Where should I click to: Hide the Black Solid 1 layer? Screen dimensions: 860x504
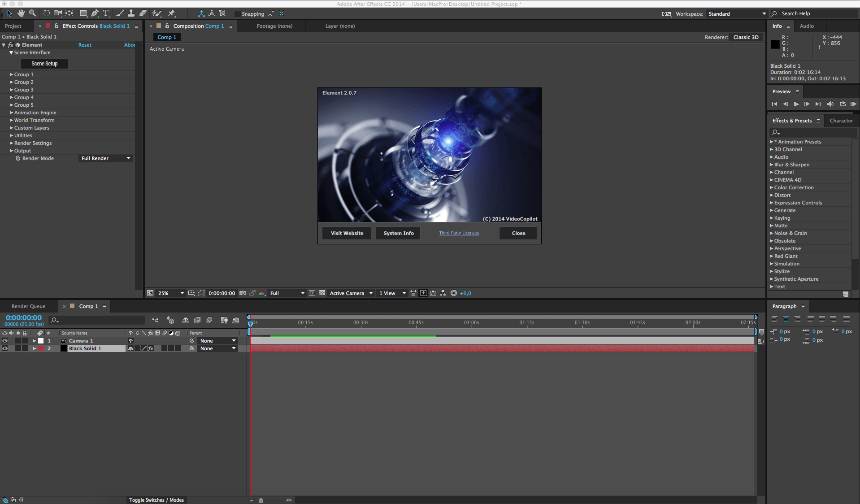coord(5,348)
